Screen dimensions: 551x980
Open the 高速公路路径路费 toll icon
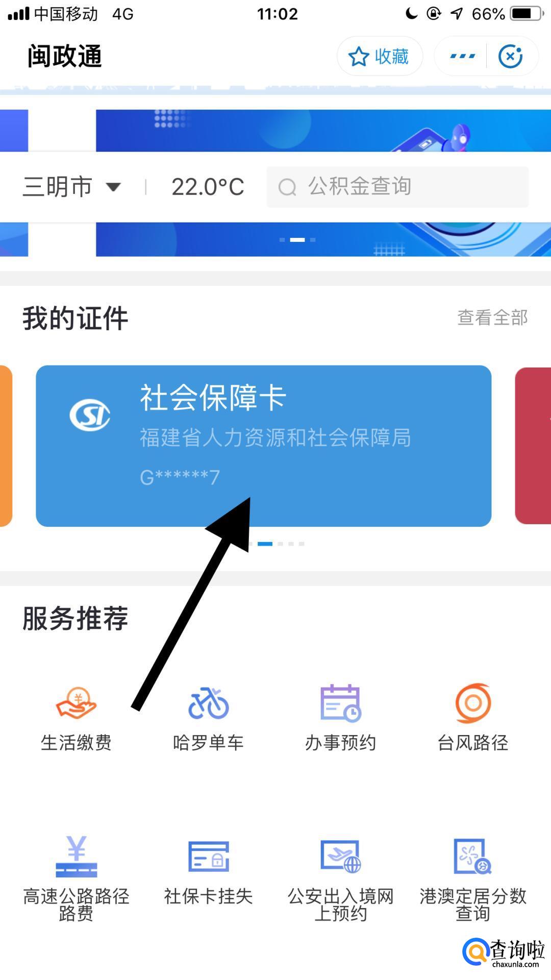(76, 856)
